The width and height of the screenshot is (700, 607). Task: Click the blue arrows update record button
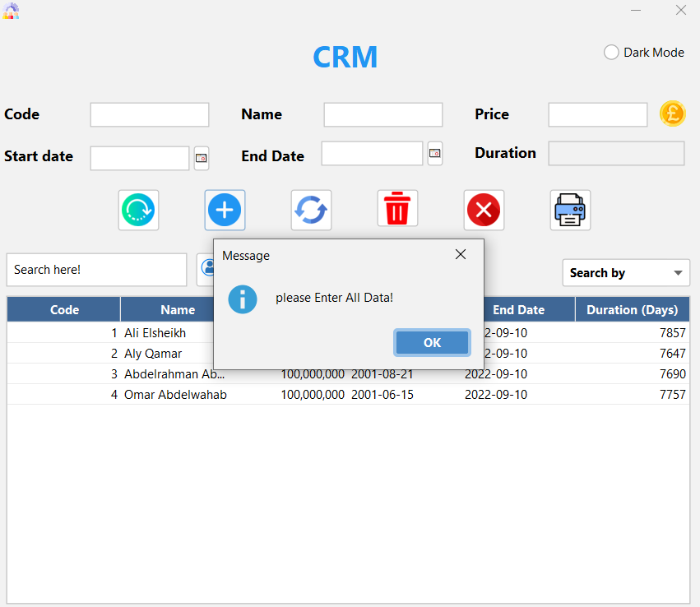[311, 210]
